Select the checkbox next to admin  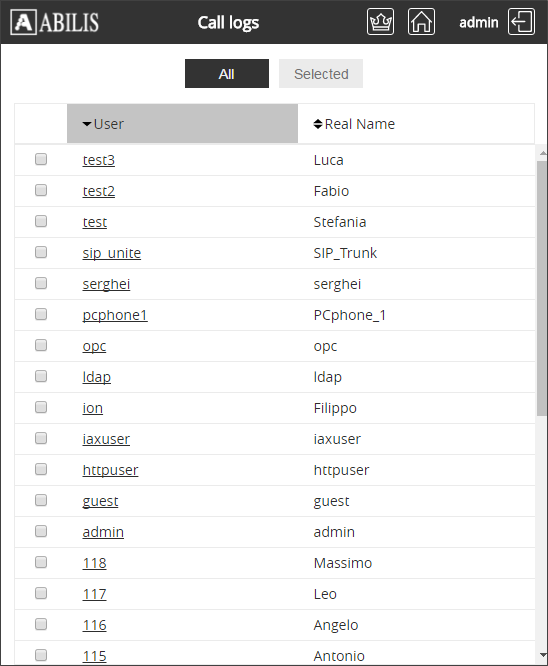(x=41, y=531)
